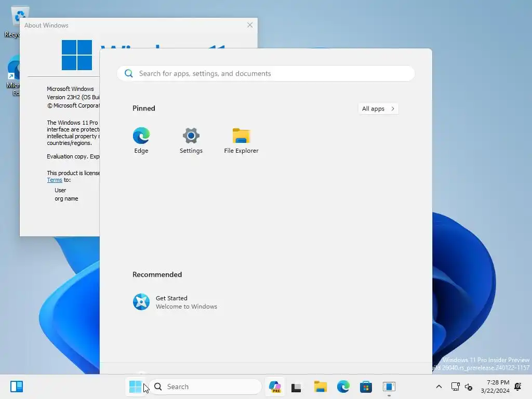532x399 pixels.
Task: Open the Widgets panel on the taskbar
Action: [x=17, y=387]
